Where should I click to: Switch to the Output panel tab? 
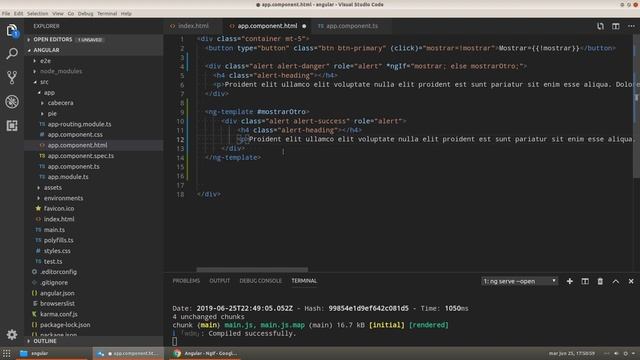220,281
